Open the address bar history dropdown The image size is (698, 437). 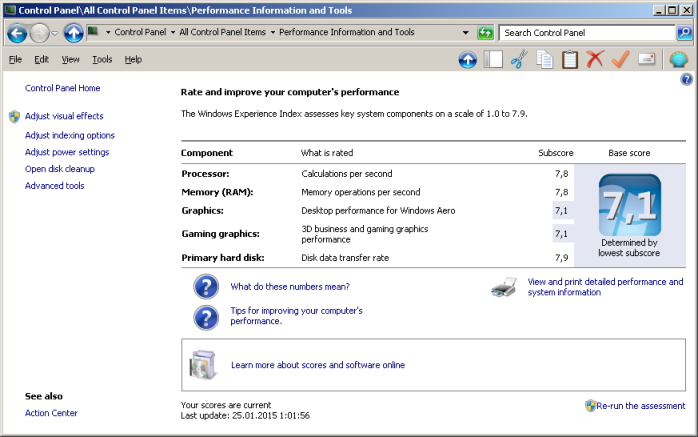coord(466,32)
